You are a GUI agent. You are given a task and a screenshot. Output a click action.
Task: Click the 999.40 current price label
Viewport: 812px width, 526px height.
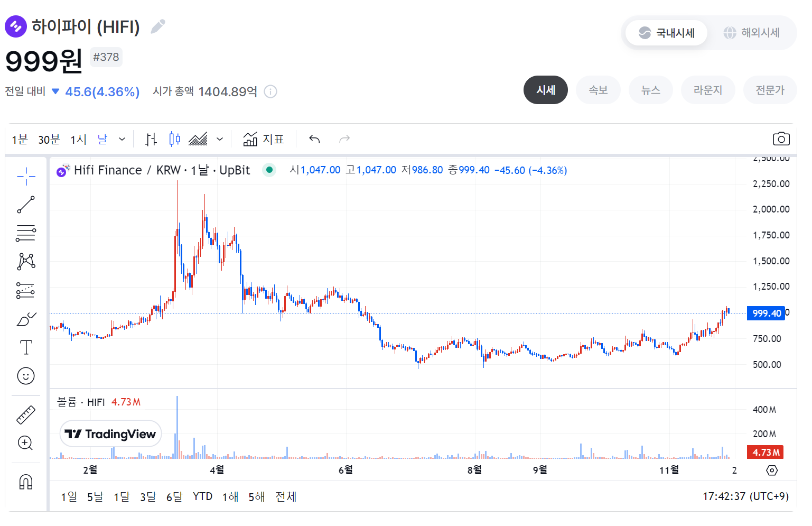(x=766, y=313)
